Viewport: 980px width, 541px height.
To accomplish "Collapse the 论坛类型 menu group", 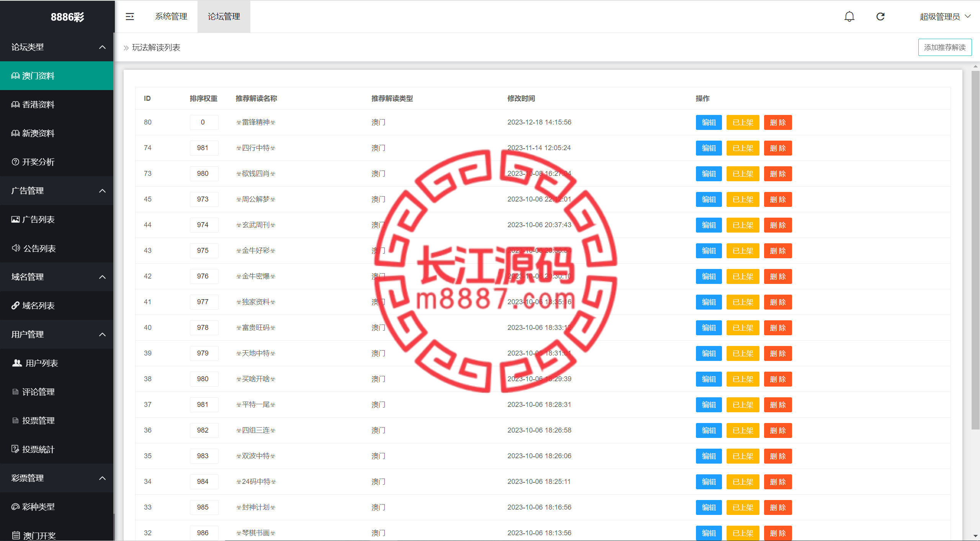I will point(57,47).
